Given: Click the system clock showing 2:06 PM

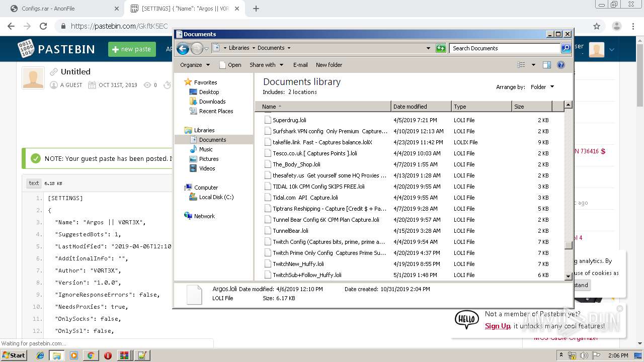Looking at the screenshot, I should tap(617, 355).
